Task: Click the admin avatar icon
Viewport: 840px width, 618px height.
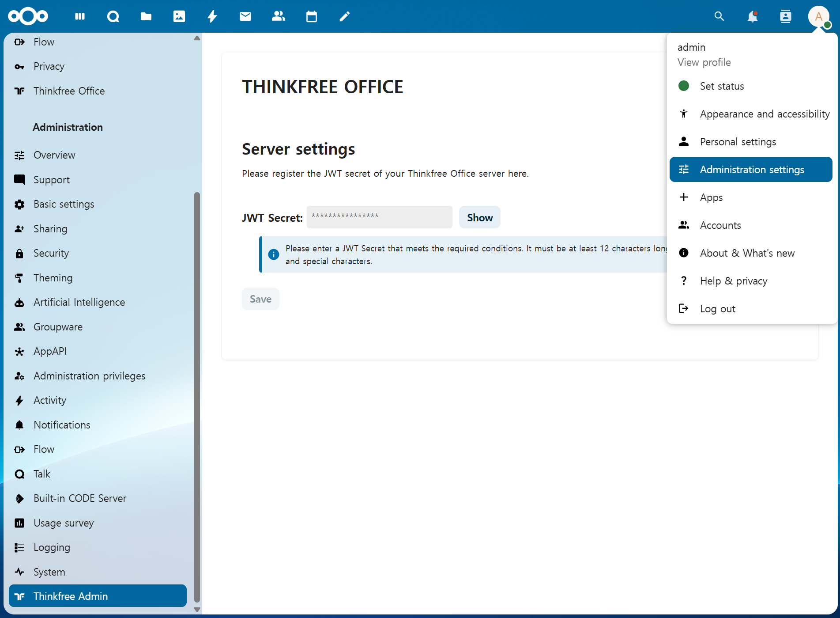Action: 819,17
